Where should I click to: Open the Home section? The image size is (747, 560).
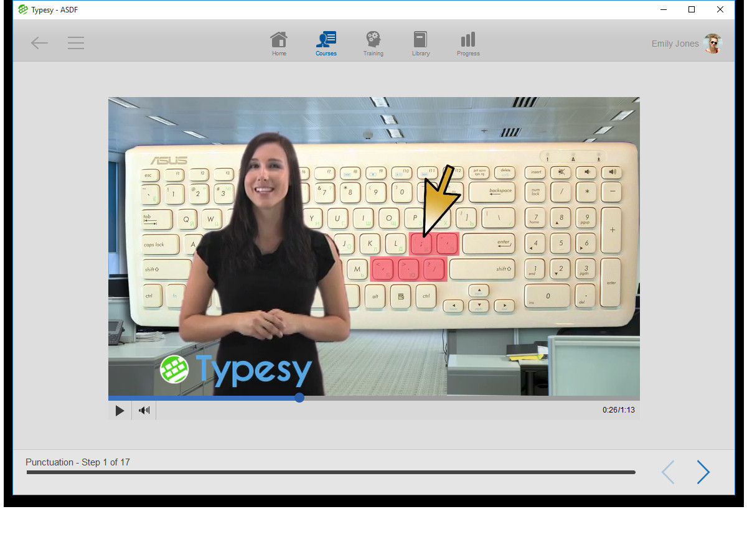(x=279, y=44)
